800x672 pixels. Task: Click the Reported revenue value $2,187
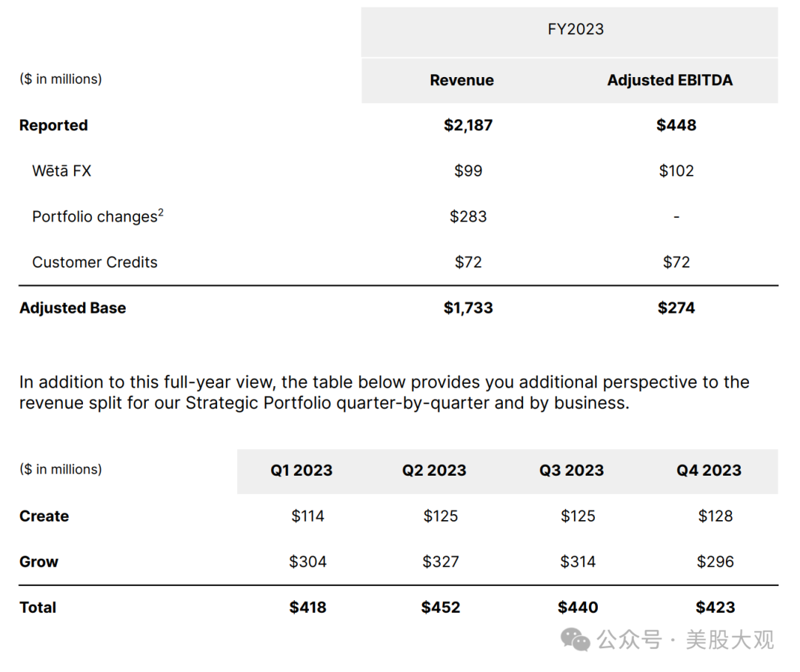468,125
